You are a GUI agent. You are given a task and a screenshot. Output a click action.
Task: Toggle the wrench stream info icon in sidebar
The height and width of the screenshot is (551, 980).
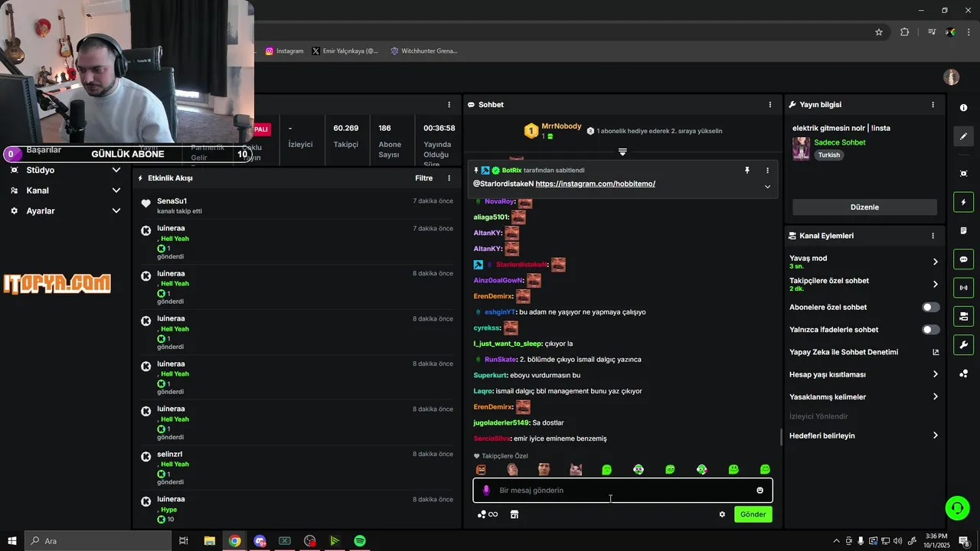(x=963, y=344)
